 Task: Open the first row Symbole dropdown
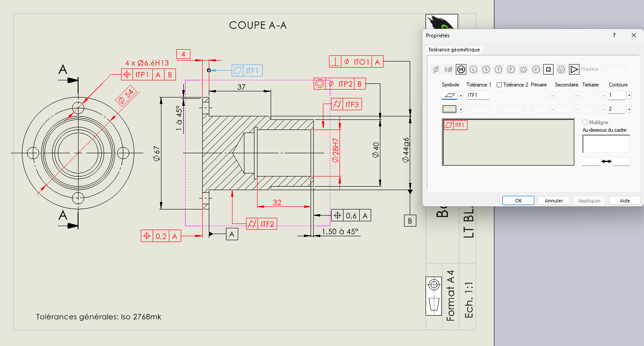[x=461, y=95]
